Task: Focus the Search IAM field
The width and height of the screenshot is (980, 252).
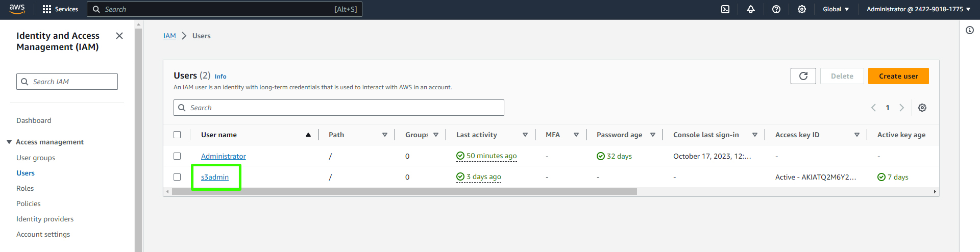Action: click(x=67, y=82)
